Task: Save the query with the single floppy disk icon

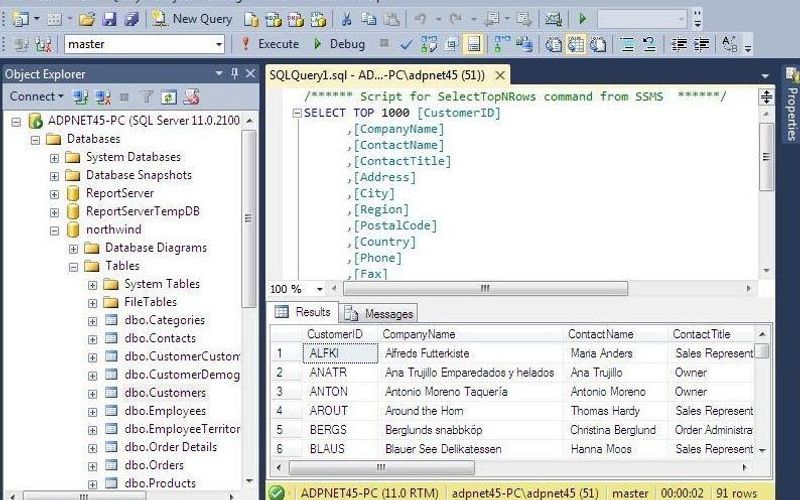Action: 109,19
